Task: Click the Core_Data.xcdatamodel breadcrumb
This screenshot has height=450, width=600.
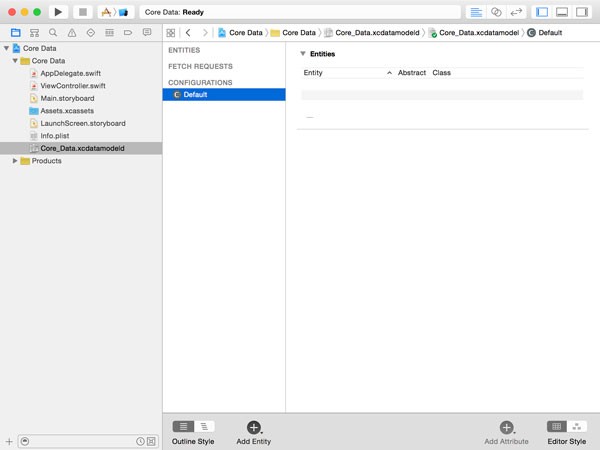Action: click(x=474, y=33)
